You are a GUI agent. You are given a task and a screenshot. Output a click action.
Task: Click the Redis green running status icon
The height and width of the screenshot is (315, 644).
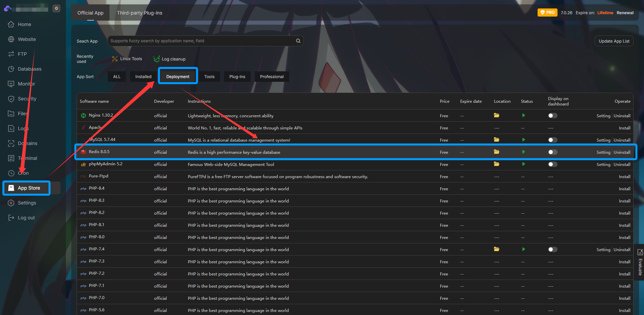[523, 152]
